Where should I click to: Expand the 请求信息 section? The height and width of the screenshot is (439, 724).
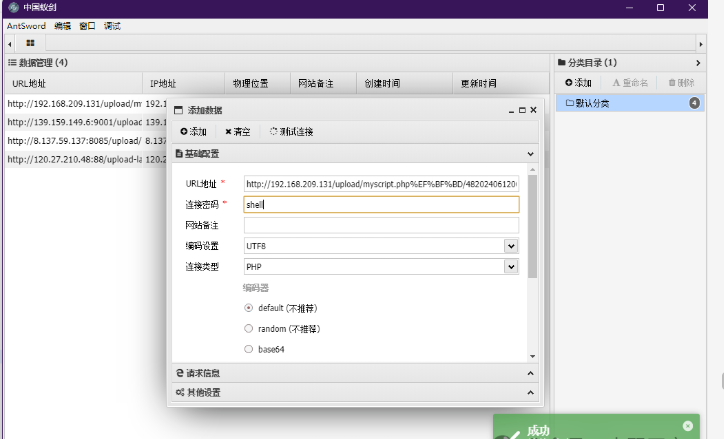(531, 373)
